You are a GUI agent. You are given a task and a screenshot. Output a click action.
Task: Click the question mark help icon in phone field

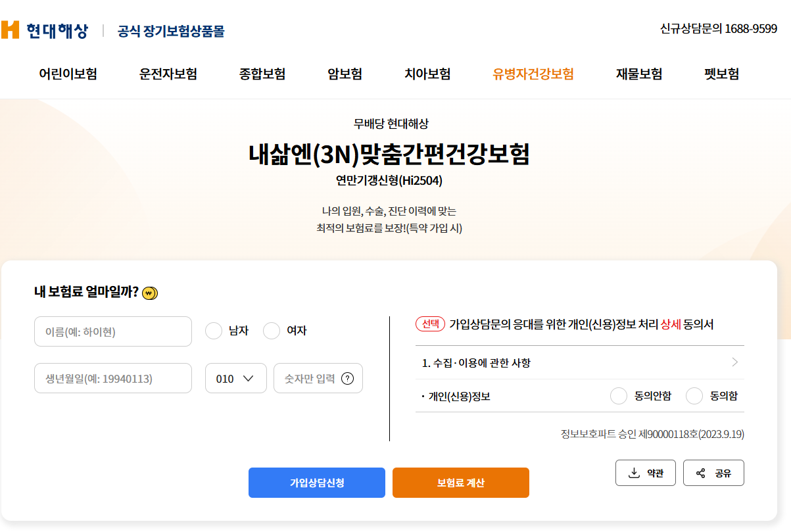348,379
